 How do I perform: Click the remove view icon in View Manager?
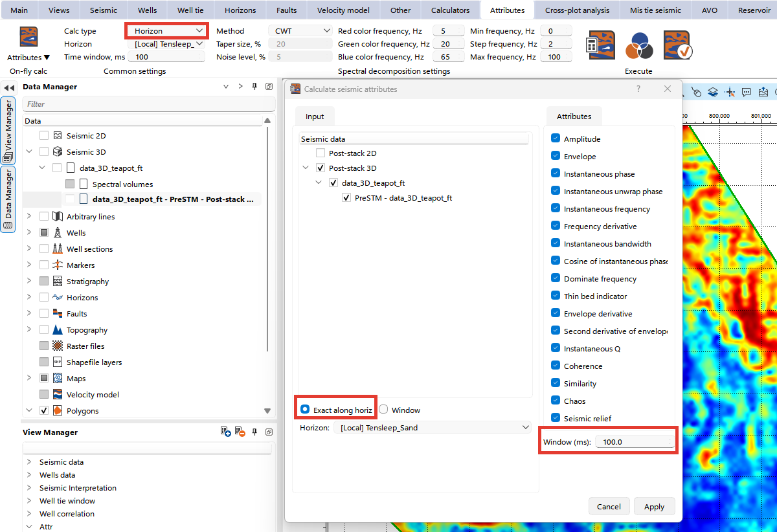[x=240, y=432]
